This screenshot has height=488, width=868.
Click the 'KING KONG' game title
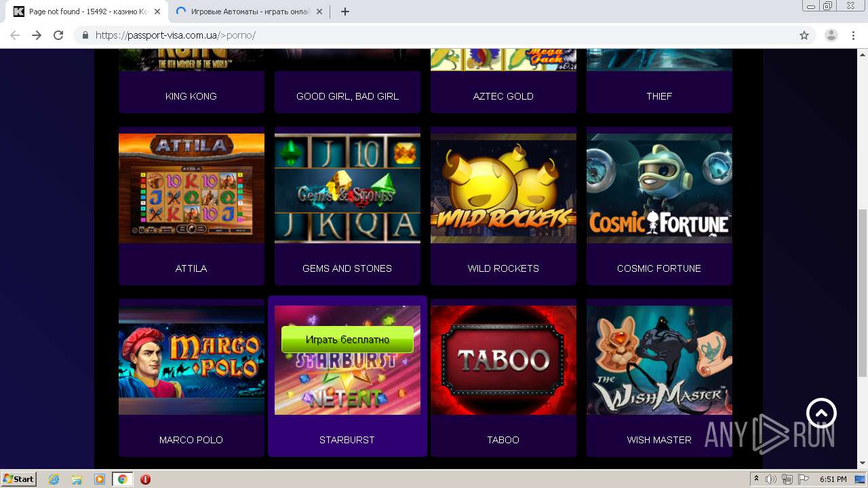[191, 96]
